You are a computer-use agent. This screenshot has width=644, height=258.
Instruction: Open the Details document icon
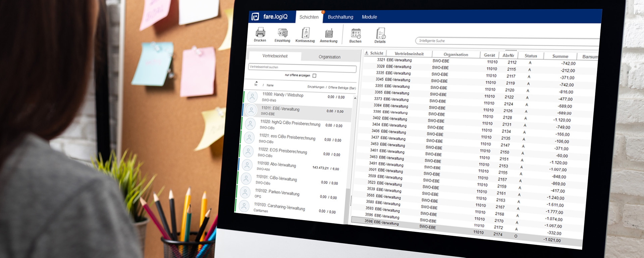click(x=380, y=34)
